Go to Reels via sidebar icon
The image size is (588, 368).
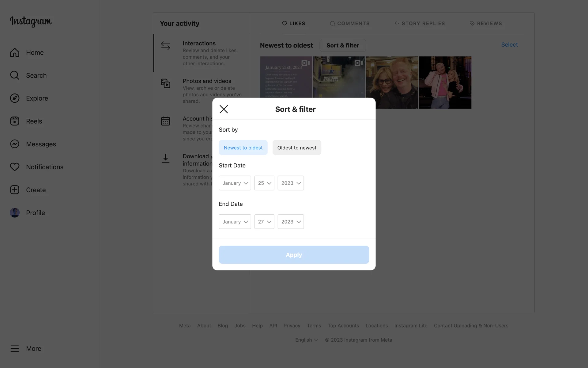click(14, 121)
